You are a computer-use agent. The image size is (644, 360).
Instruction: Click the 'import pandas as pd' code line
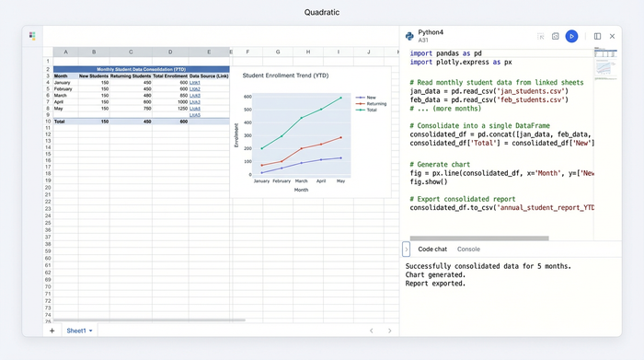pyautogui.click(x=445, y=53)
